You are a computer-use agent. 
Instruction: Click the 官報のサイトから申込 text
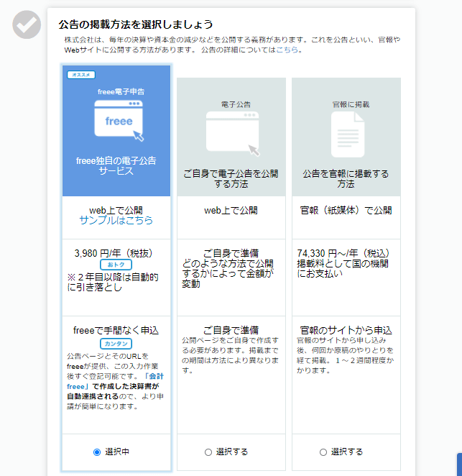tap(346, 330)
